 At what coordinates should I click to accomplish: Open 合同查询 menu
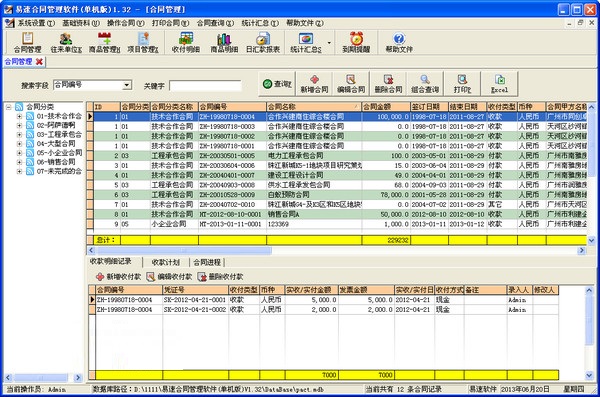pyautogui.click(x=215, y=23)
